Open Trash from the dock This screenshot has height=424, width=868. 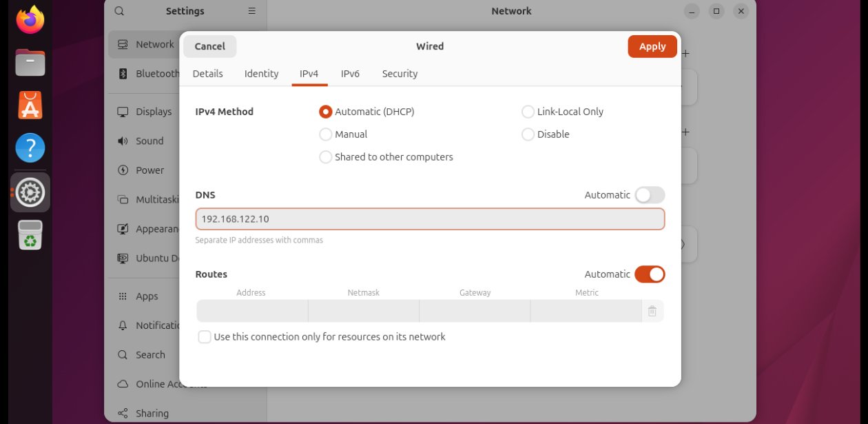tap(30, 235)
